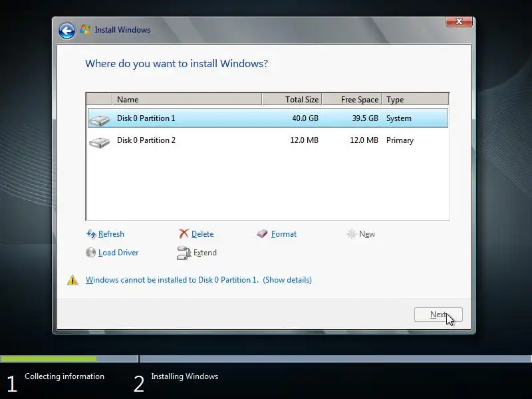Screen dimensions: 532x399
Task: Click the Extend link
Action: tap(205, 253)
